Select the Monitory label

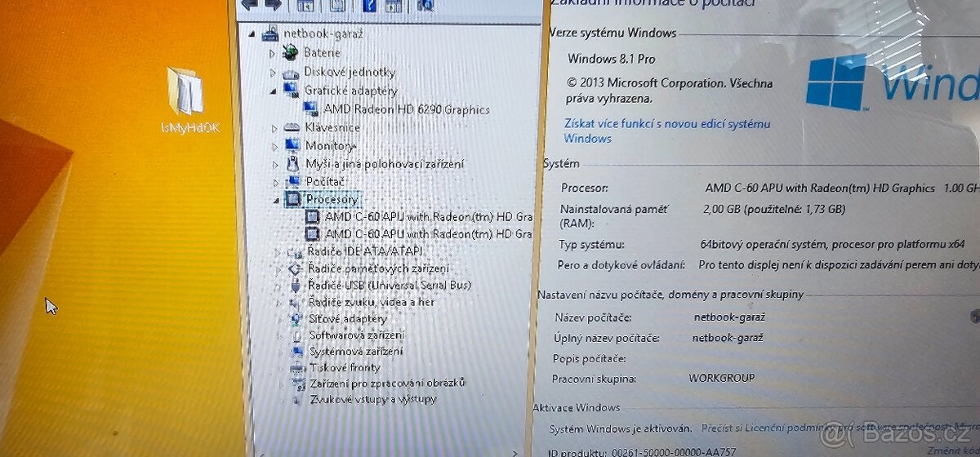click(x=330, y=145)
